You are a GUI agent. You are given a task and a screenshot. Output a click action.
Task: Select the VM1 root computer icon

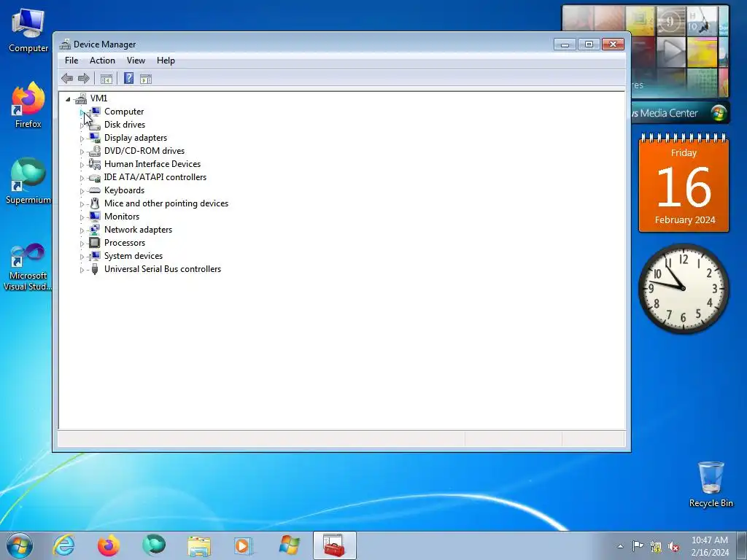point(81,98)
